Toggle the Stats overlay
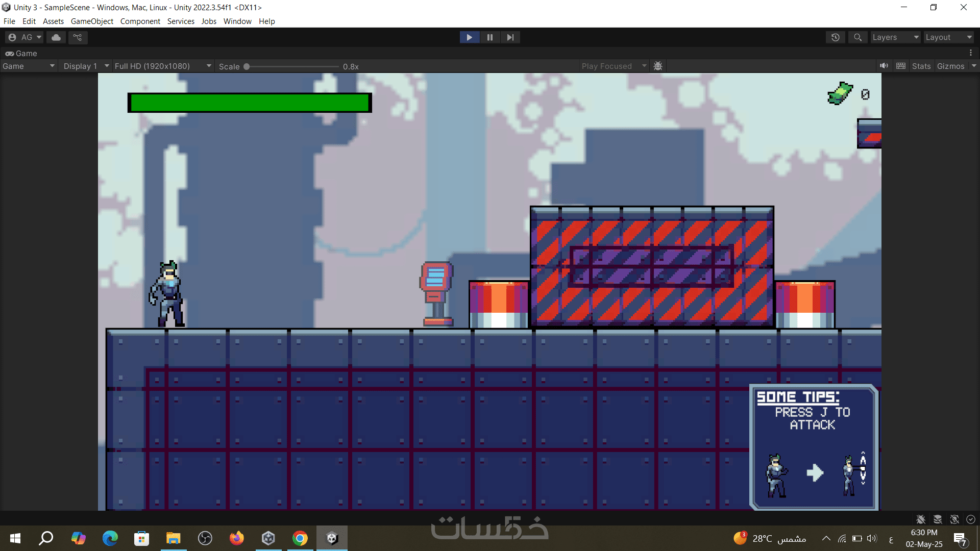The image size is (980, 551). pos(921,66)
